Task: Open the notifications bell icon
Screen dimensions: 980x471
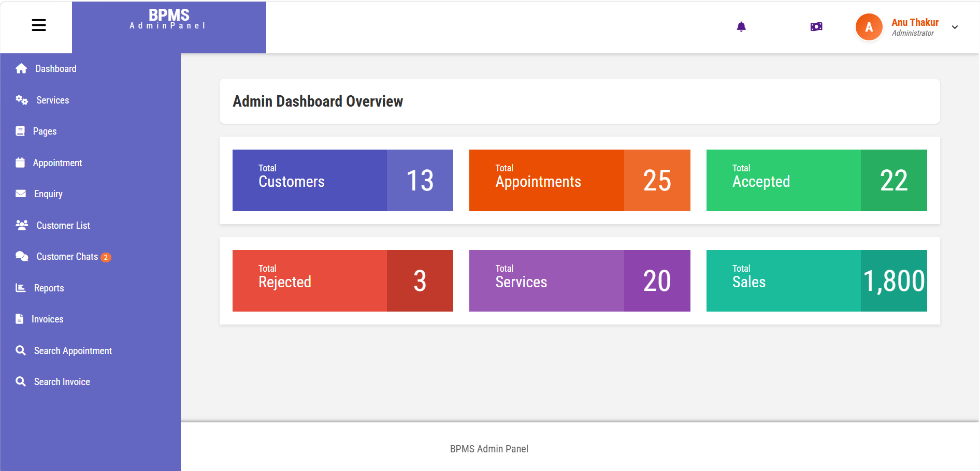Action: pos(741,26)
